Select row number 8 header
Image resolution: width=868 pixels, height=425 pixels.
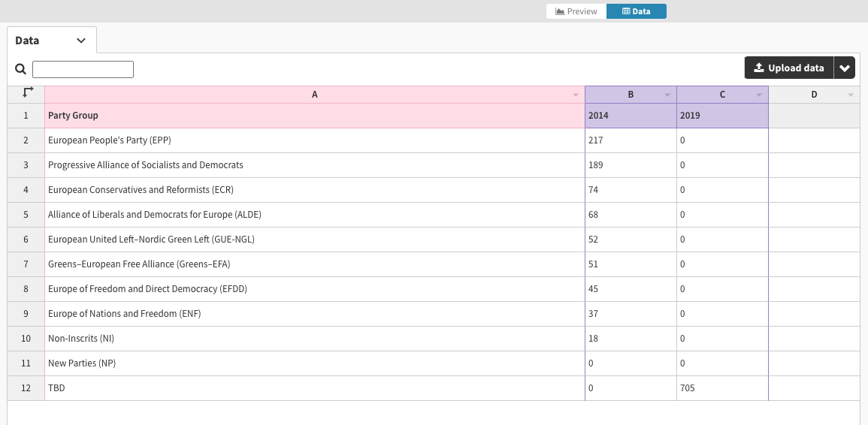pos(26,289)
